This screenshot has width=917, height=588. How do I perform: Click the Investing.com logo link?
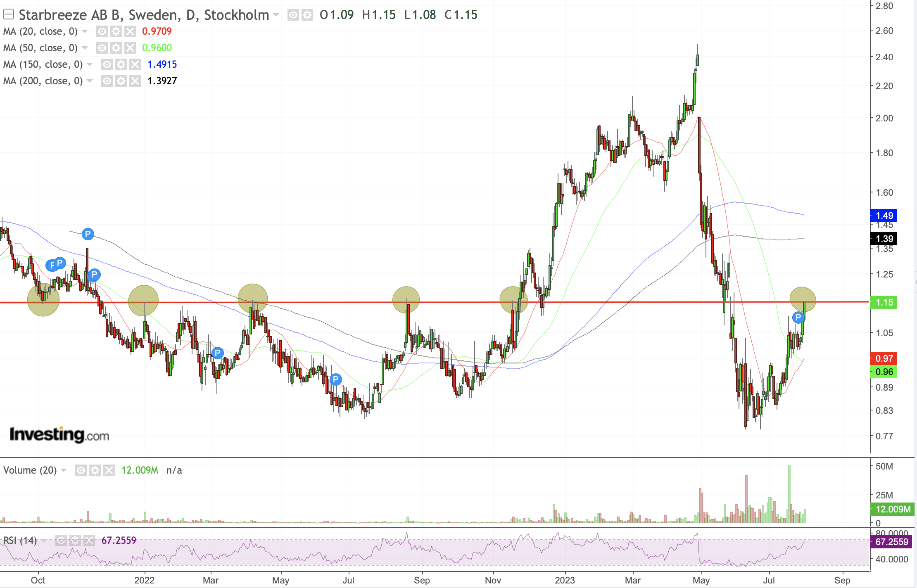tap(59, 434)
